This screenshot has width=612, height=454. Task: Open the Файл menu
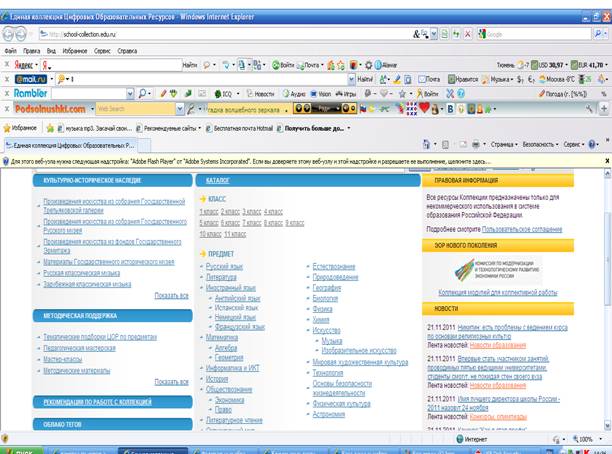(11, 51)
